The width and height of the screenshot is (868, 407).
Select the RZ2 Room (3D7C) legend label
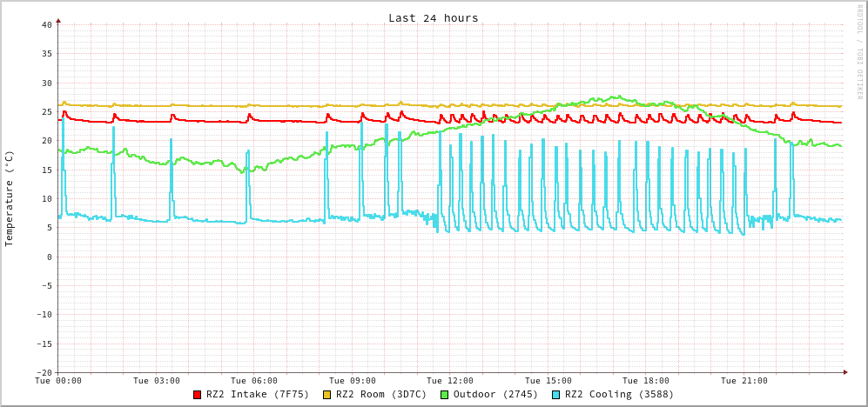point(381,395)
